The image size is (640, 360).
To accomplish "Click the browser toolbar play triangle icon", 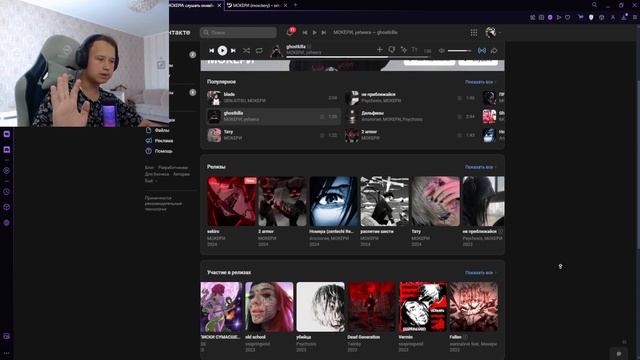I will (x=559, y=17).
